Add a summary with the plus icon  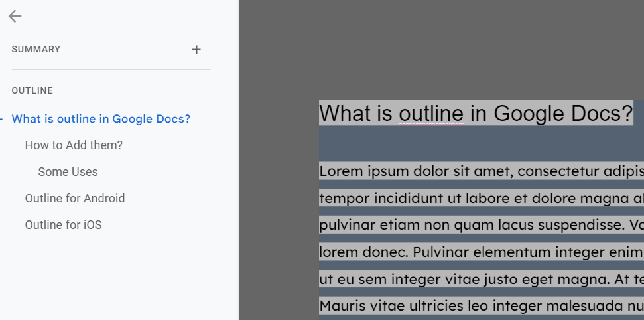click(x=196, y=50)
